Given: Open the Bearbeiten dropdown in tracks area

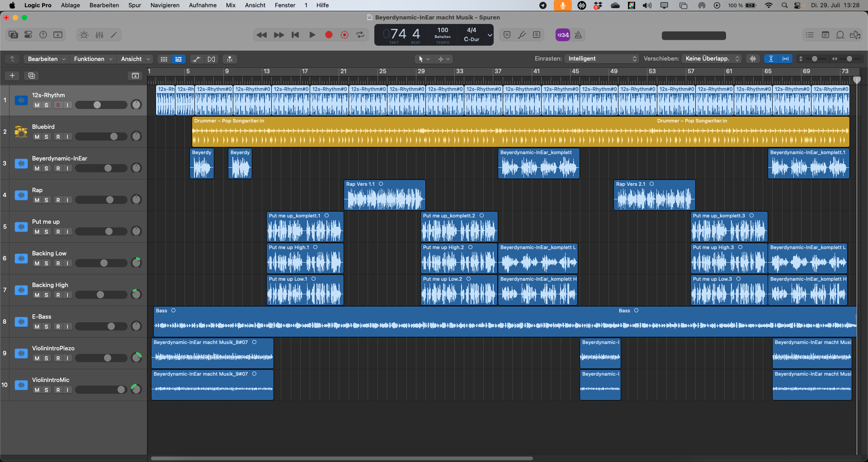Looking at the screenshot, I should click(47, 59).
